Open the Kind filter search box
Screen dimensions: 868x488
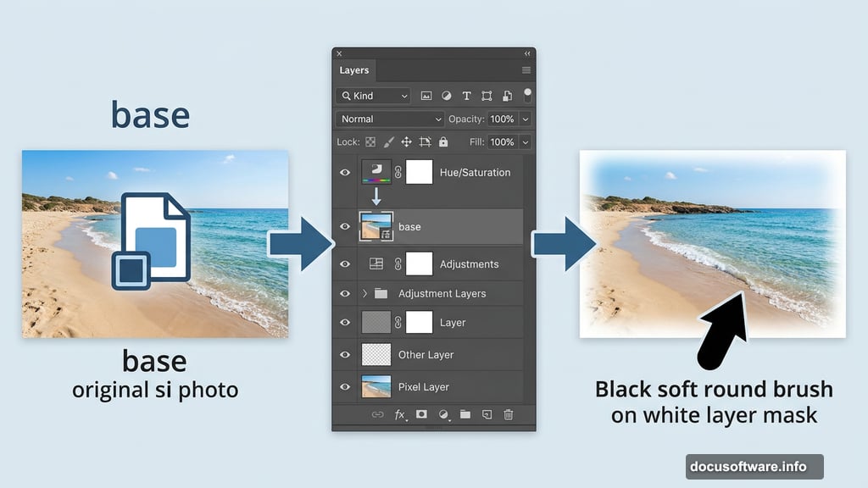tap(373, 96)
